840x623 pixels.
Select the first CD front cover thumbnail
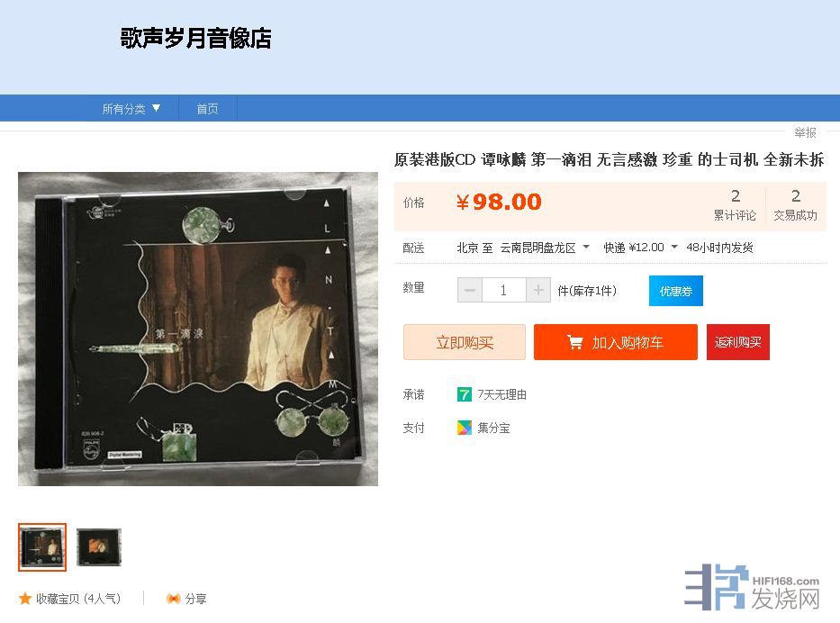42,547
